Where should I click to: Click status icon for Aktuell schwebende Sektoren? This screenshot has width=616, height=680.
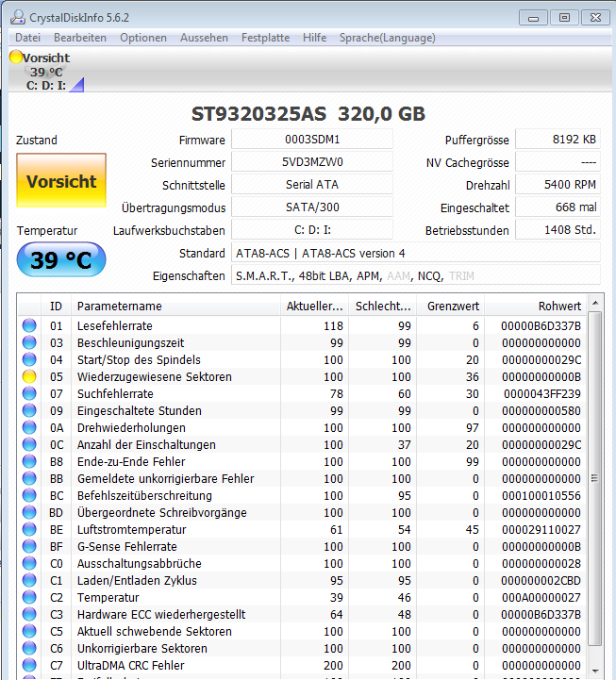[29, 631]
